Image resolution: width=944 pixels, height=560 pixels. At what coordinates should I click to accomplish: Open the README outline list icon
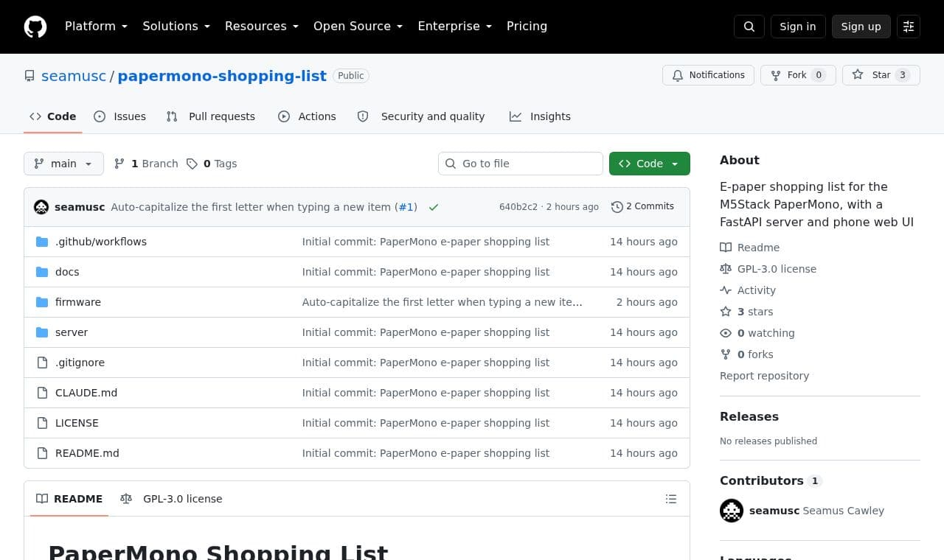(x=671, y=499)
